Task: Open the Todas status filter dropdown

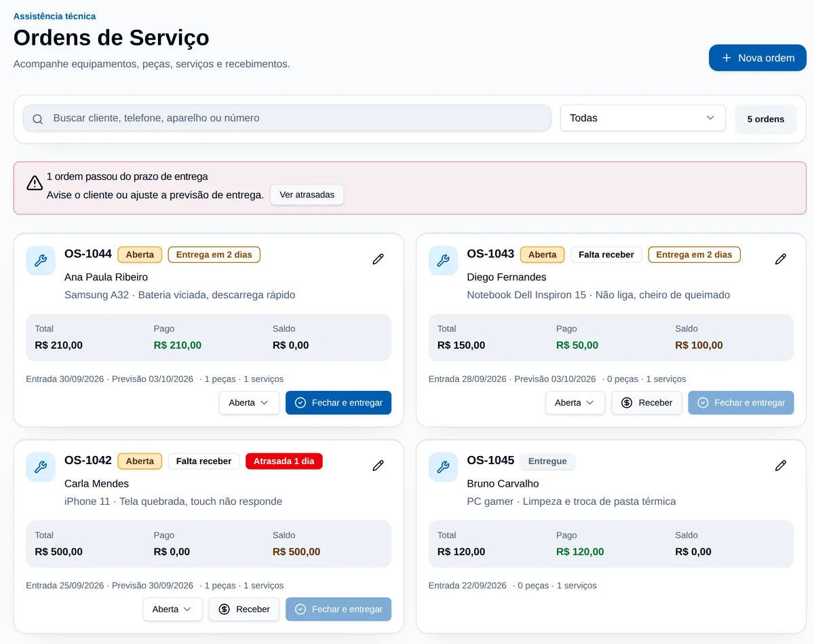Action: [x=642, y=118]
